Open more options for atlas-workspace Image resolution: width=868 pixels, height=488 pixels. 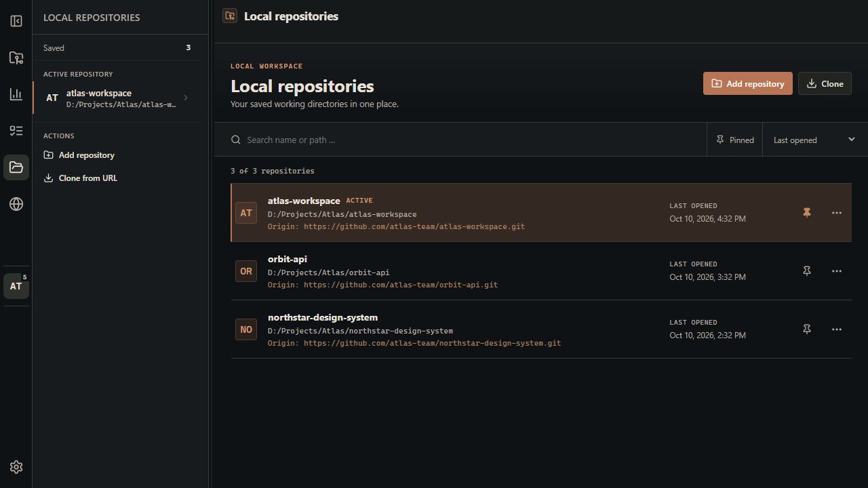coord(837,213)
